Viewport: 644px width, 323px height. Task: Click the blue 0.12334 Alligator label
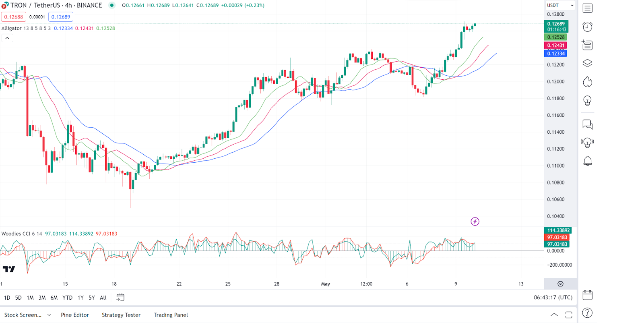[x=556, y=54]
